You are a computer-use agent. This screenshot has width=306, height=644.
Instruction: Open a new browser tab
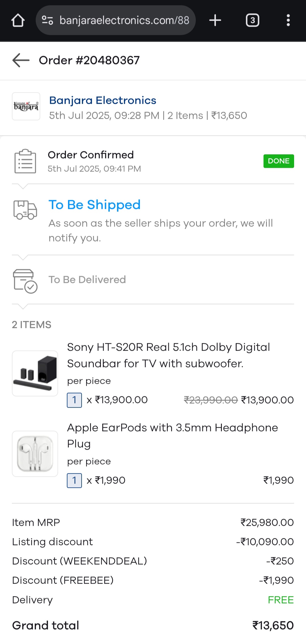click(215, 20)
